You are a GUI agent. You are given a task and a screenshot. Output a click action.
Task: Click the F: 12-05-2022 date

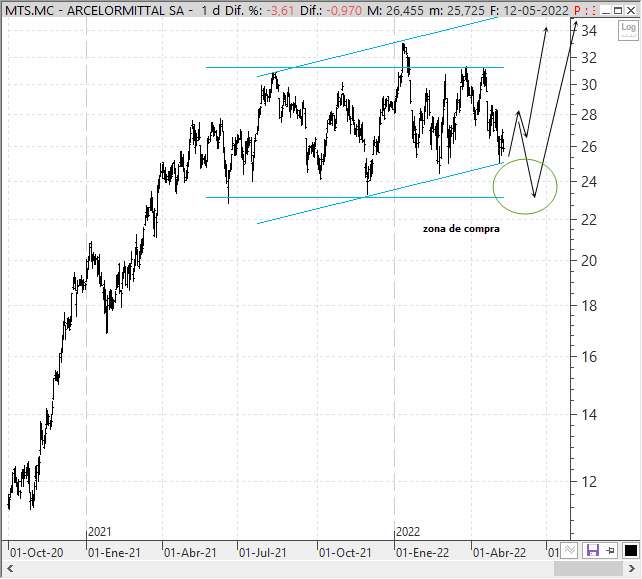coord(529,11)
